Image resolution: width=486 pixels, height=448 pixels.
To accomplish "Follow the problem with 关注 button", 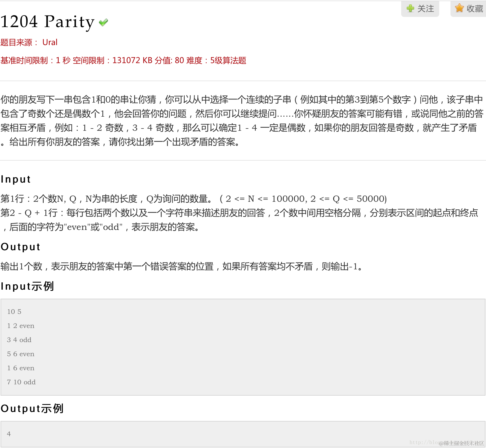I will 420,9.
